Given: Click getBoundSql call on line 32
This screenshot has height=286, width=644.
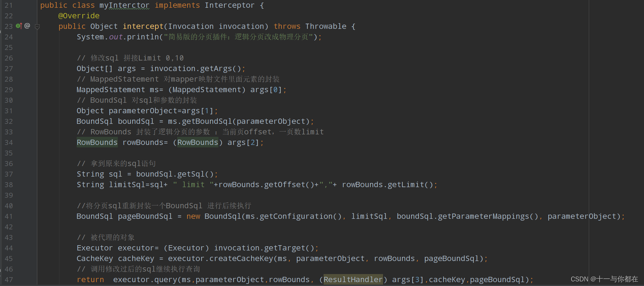Looking at the screenshot, I should 207,121.
